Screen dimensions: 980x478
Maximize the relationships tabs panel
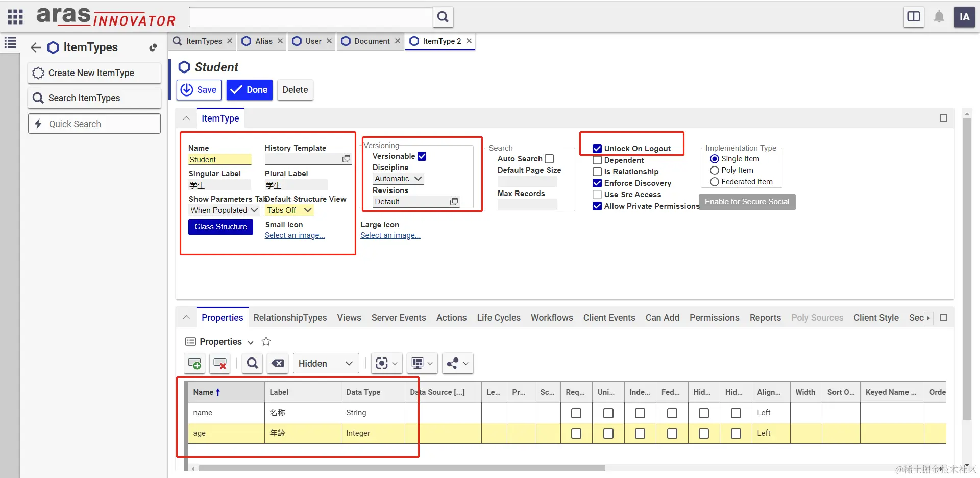point(944,317)
